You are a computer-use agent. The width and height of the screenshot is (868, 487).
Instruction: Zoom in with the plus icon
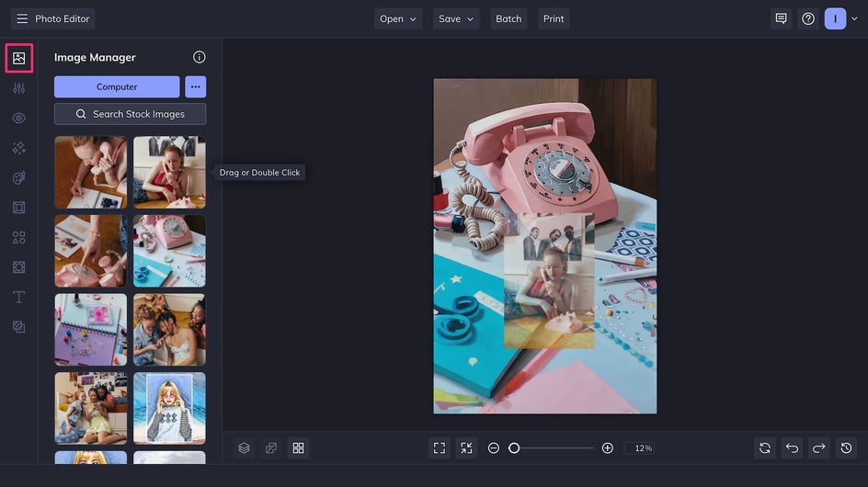(x=607, y=447)
